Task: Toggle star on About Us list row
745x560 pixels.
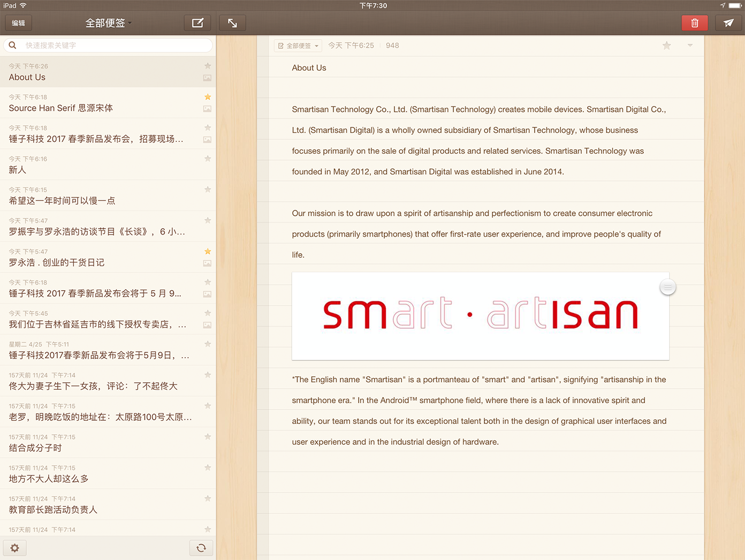Action: coord(208,66)
